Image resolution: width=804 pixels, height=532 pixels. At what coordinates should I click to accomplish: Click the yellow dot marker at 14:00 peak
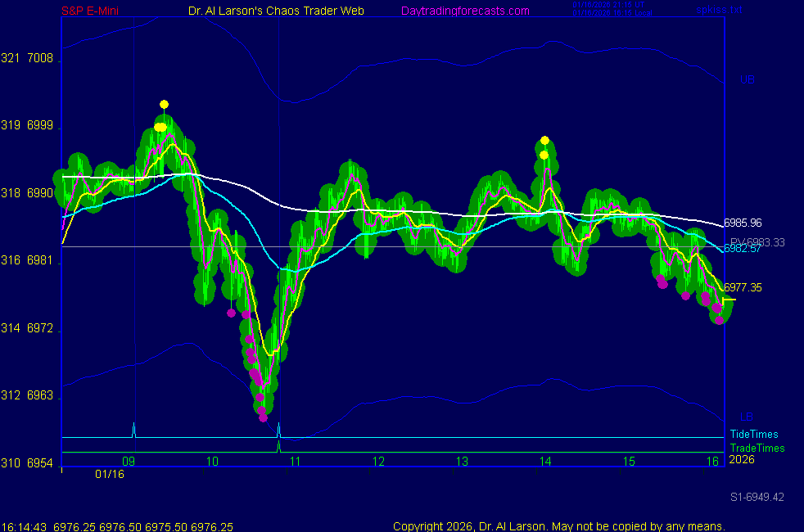[x=544, y=141]
